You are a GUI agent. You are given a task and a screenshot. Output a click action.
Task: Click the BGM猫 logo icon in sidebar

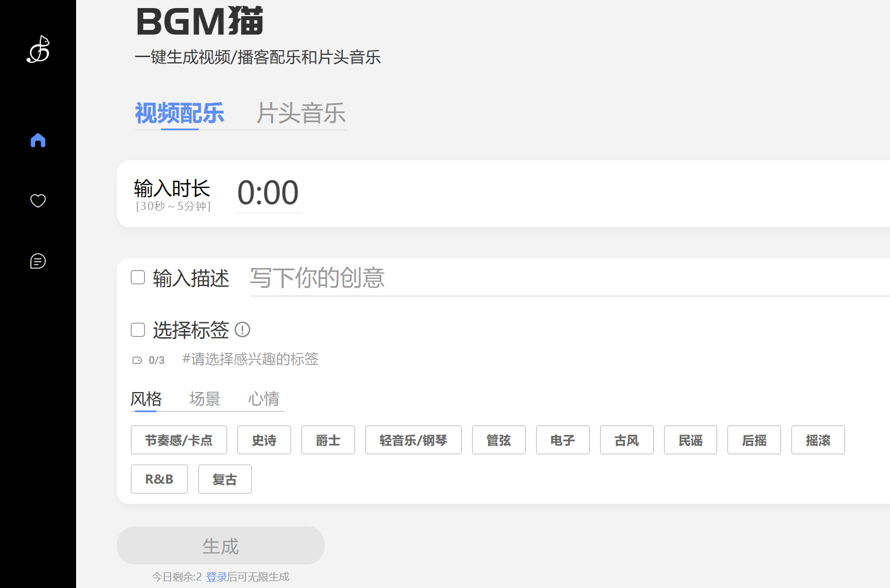[x=38, y=49]
